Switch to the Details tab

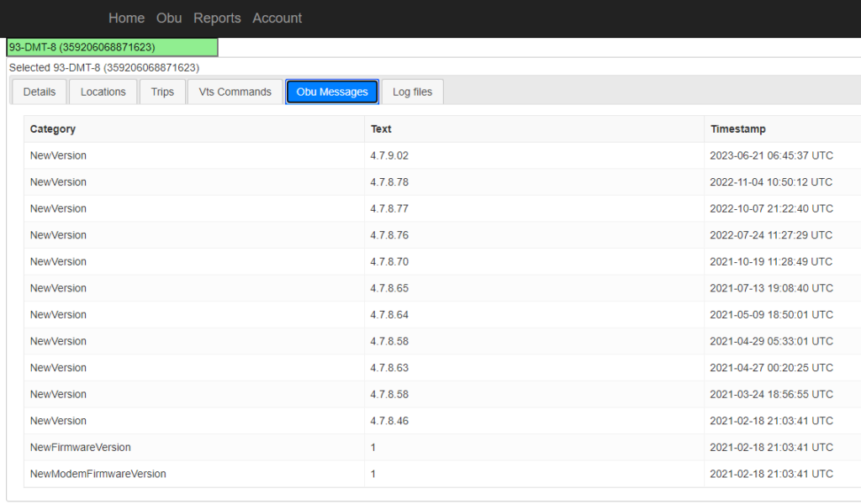40,92
